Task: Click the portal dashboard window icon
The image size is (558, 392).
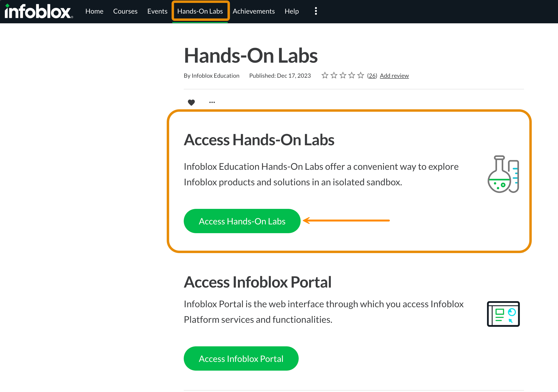Action: (x=503, y=314)
